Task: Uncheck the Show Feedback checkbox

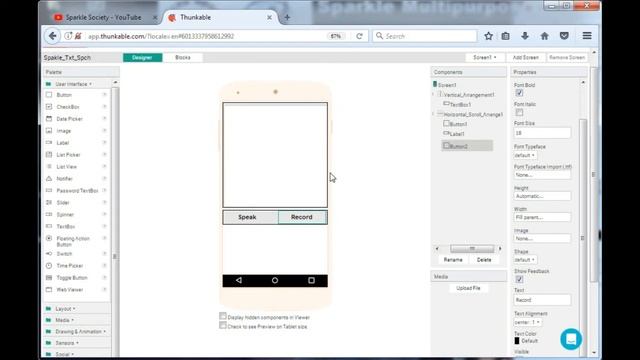Action: tap(519, 279)
